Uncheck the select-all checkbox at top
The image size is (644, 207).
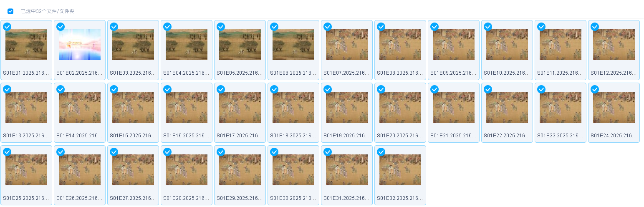click(x=10, y=11)
